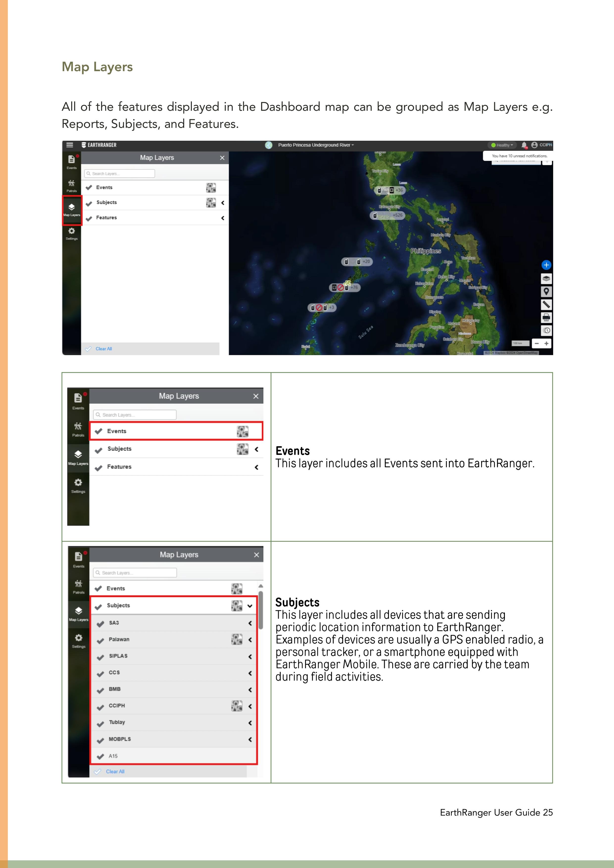This screenshot has width=614, height=868.
Task: Toggle the SIPLAS subject group checkmark
Action: point(100,657)
